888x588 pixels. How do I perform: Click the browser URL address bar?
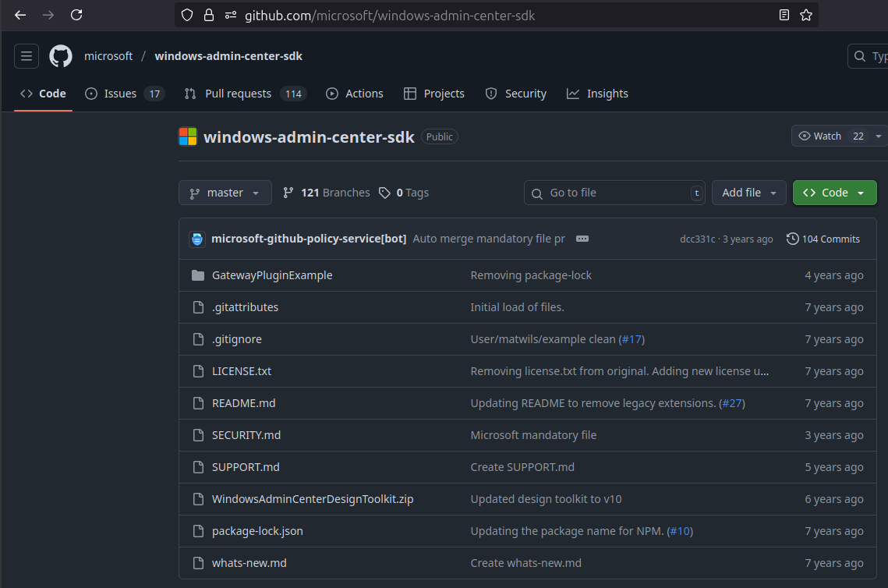tap(496, 16)
